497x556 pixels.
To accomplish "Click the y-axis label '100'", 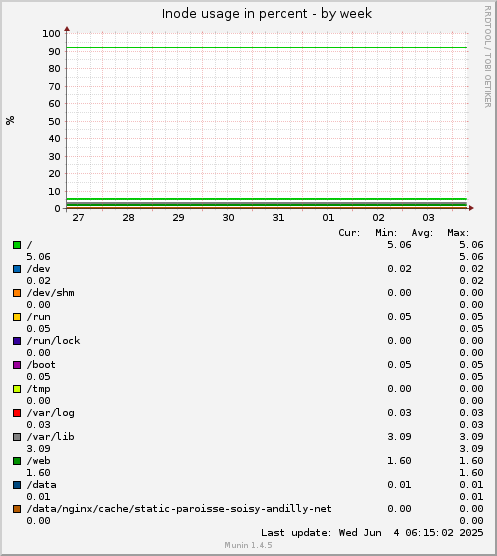I will click(x=51, y=34).
